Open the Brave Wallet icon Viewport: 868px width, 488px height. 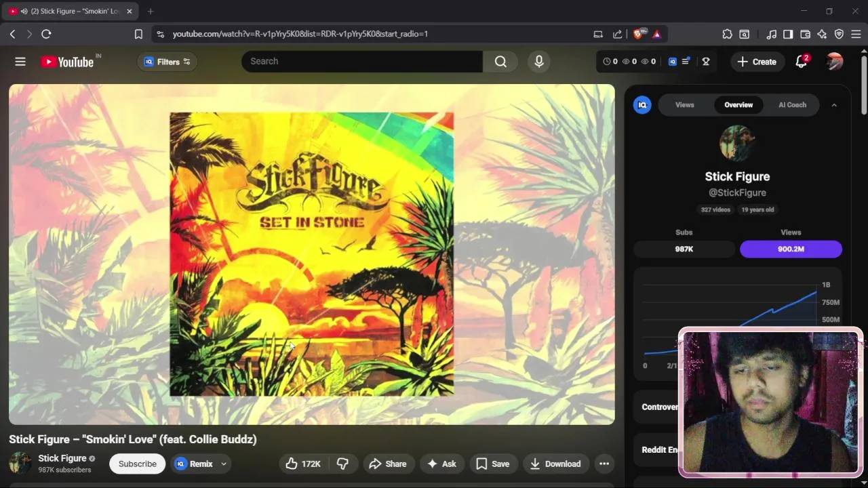[x=806, y=34]
